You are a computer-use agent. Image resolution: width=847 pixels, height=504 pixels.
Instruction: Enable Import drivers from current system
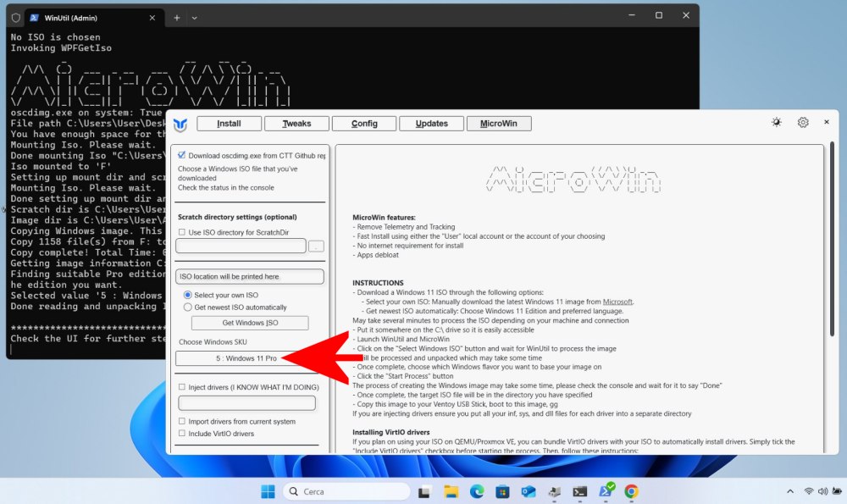tap(182, 421)
